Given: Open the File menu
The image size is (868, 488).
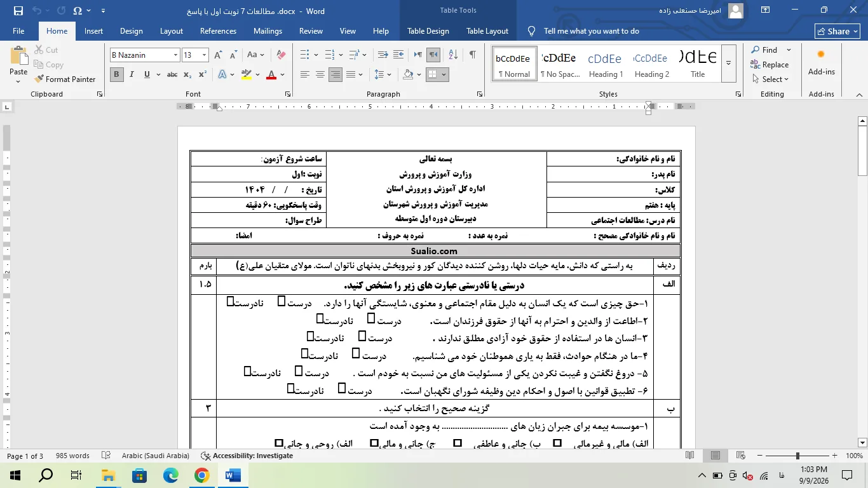Looking at the screenshot, I should pos(18,31).
